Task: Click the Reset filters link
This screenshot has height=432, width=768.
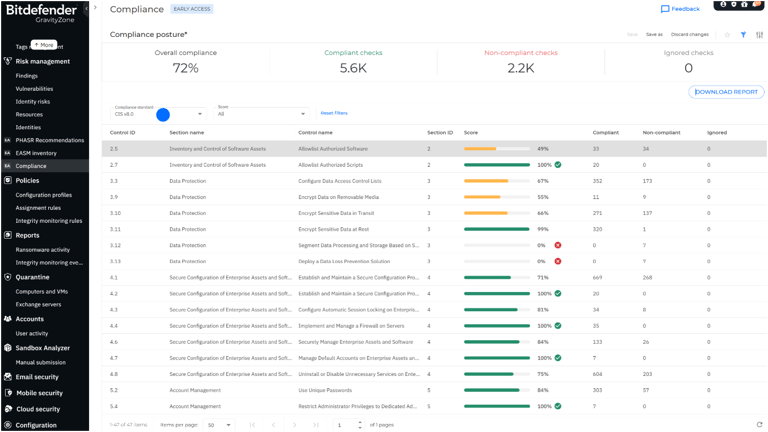Action: 334,114
